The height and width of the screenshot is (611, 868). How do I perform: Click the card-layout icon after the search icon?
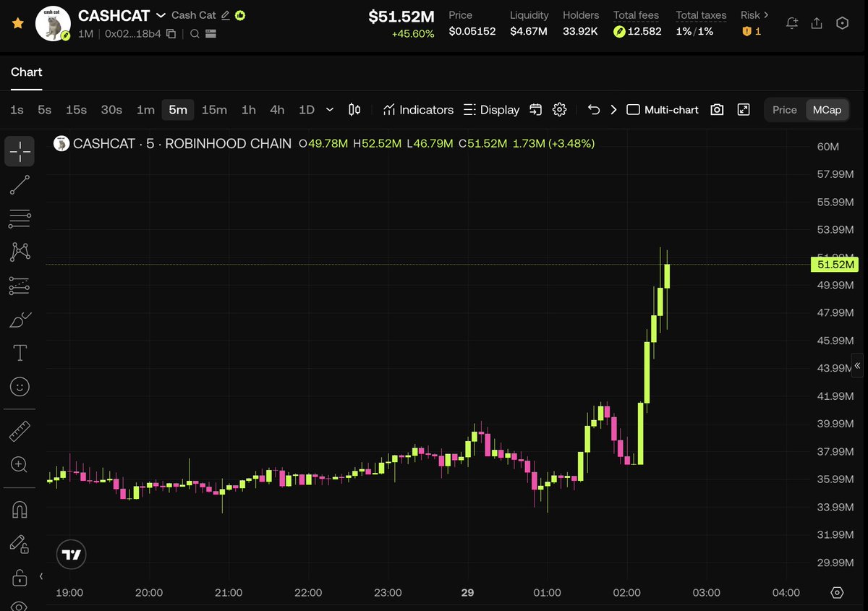[x=210, y=33]
